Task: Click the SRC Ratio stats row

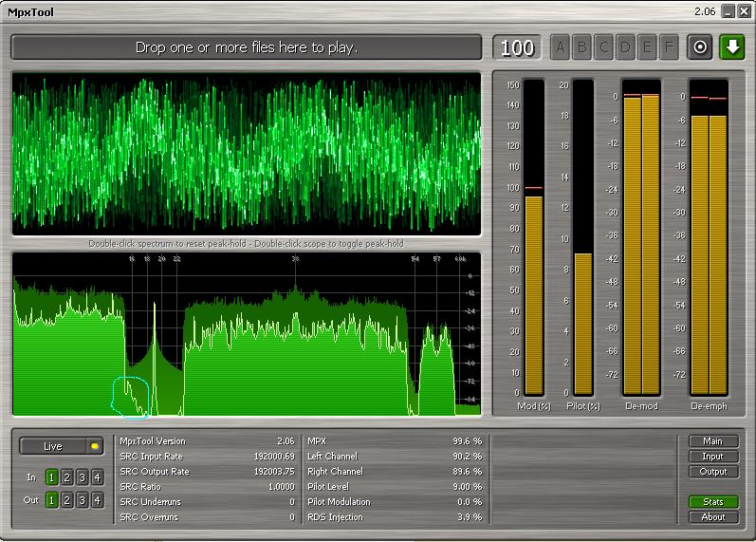Action: [207, 487]
